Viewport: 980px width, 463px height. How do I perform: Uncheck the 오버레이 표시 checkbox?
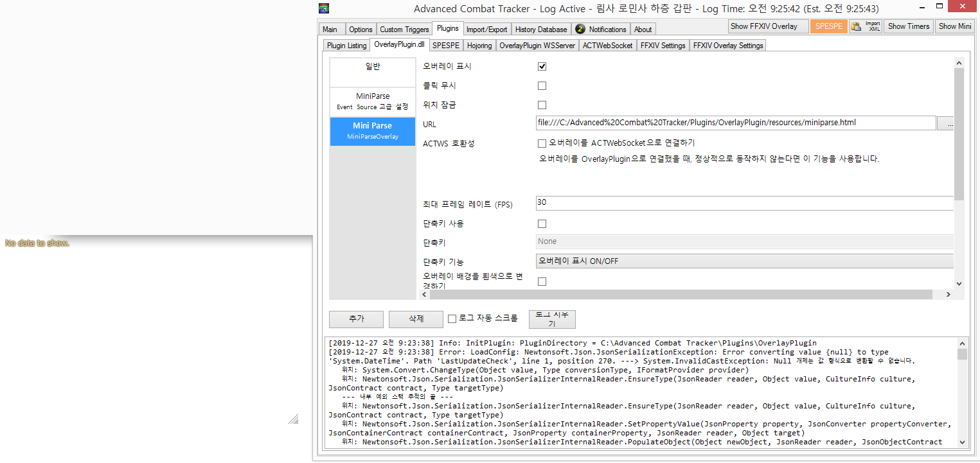tap(542, 66)
